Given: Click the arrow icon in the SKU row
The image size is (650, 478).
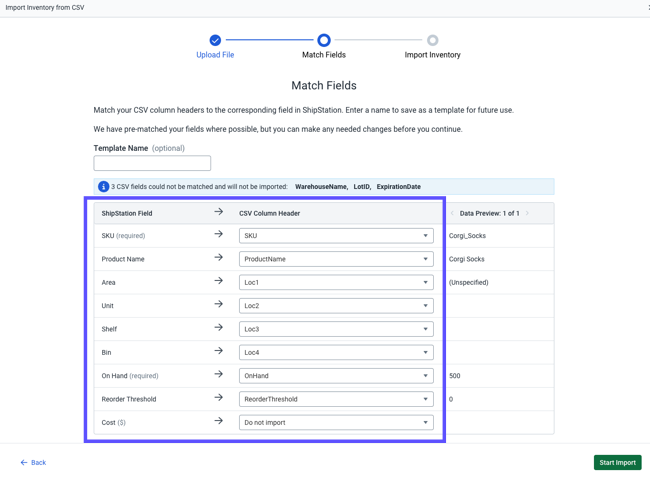Looking at the screenshot, I should click(218, 235).
